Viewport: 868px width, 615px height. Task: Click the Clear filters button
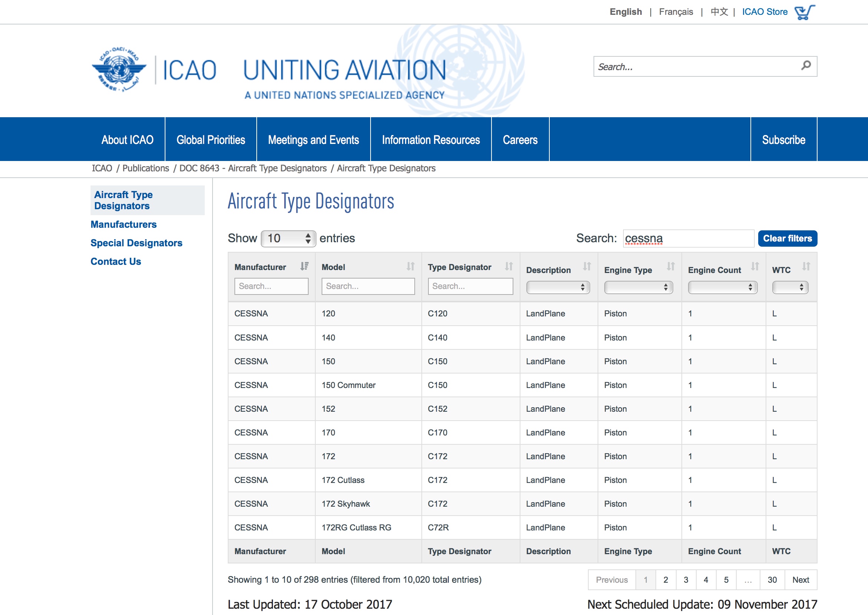[787, 239]
